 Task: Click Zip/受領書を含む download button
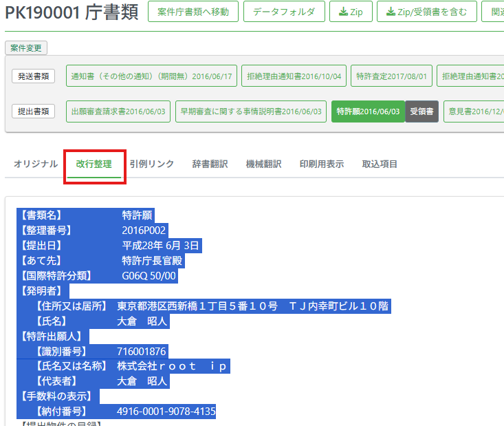pyautogui.click(x=426, y=12)
